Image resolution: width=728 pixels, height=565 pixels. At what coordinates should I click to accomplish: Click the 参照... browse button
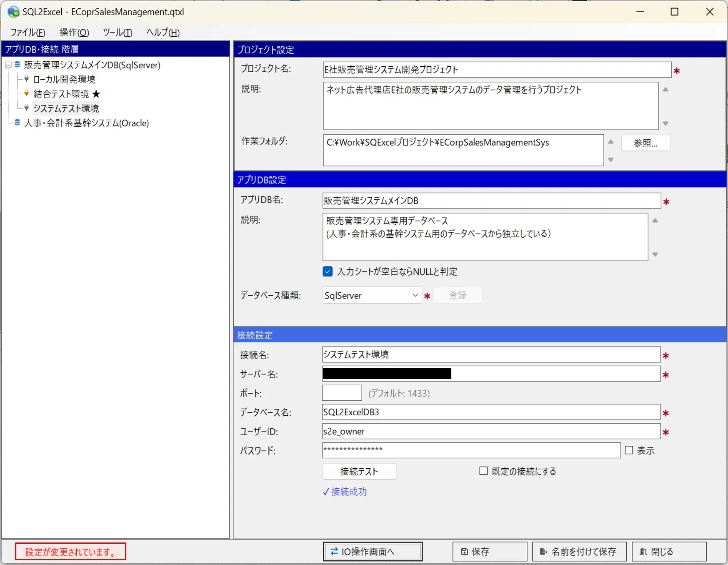(645, 143)
